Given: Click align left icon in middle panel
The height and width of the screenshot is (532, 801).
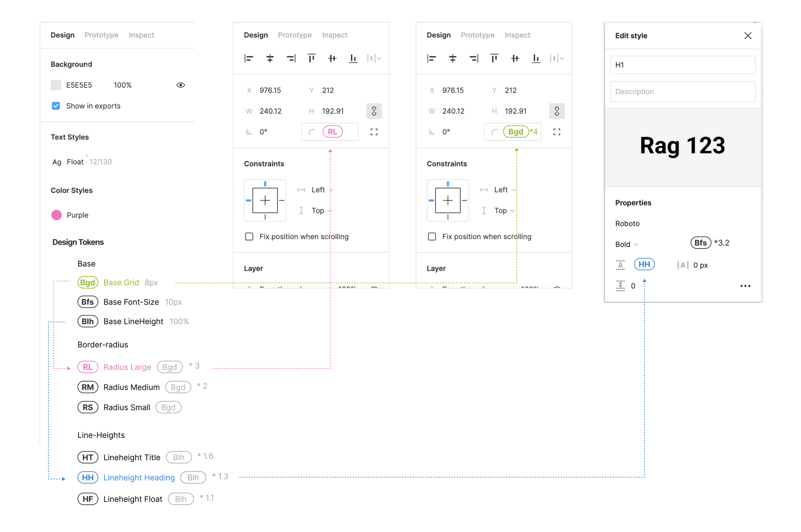Looking at the screenshot, I should click(249, 59).
